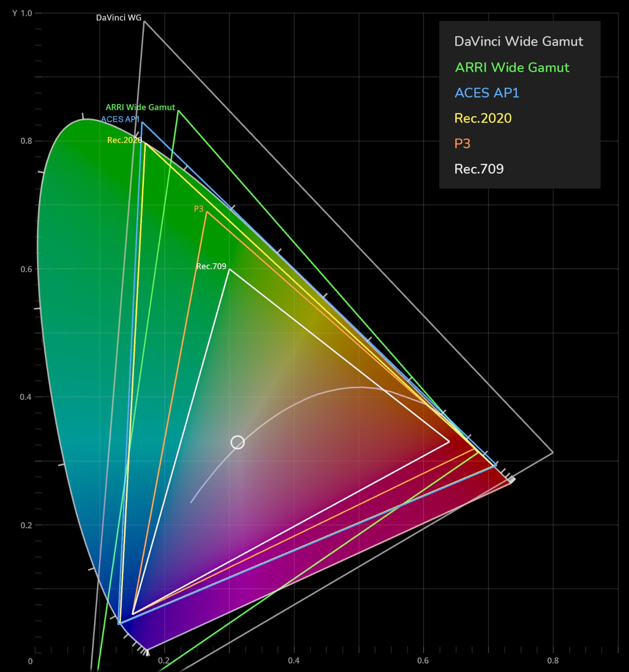Click the white Rec.709 label on chart
The width and height of the screenshot is (629, 672).
tap(211, 266)
